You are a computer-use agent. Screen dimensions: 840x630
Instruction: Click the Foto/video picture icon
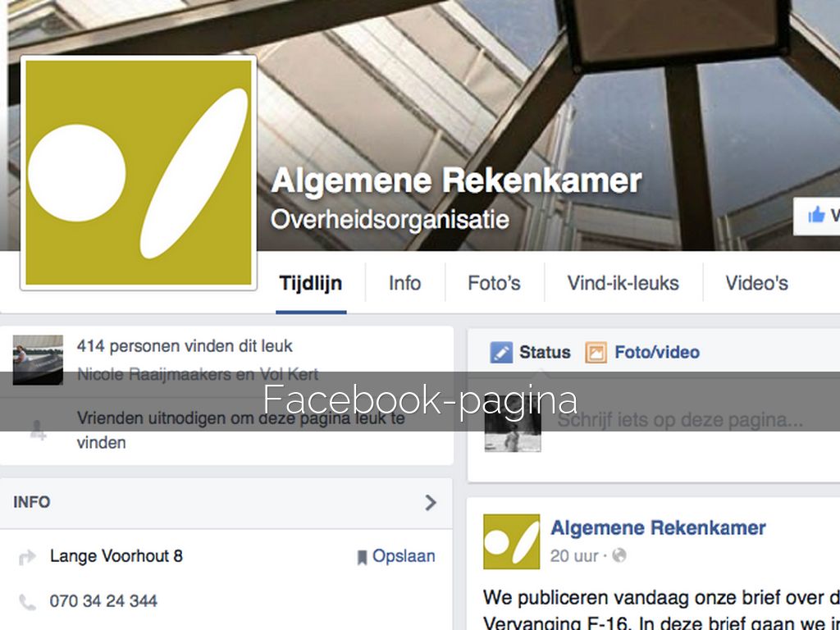596,353
